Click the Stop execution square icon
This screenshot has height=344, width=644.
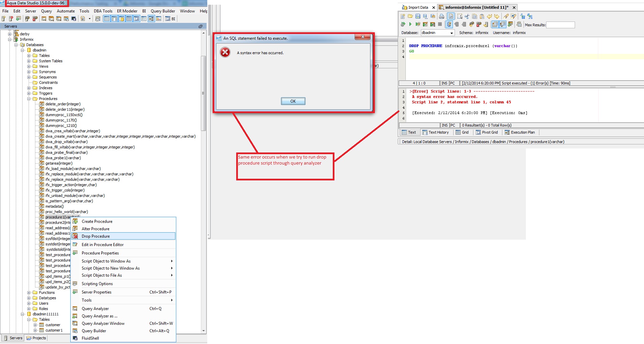(440, 24)
